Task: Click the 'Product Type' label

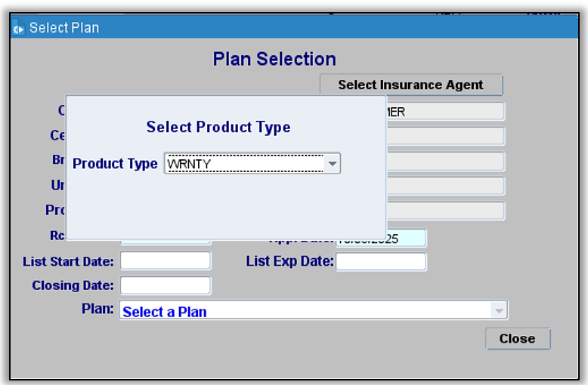Action: point(115,163)
